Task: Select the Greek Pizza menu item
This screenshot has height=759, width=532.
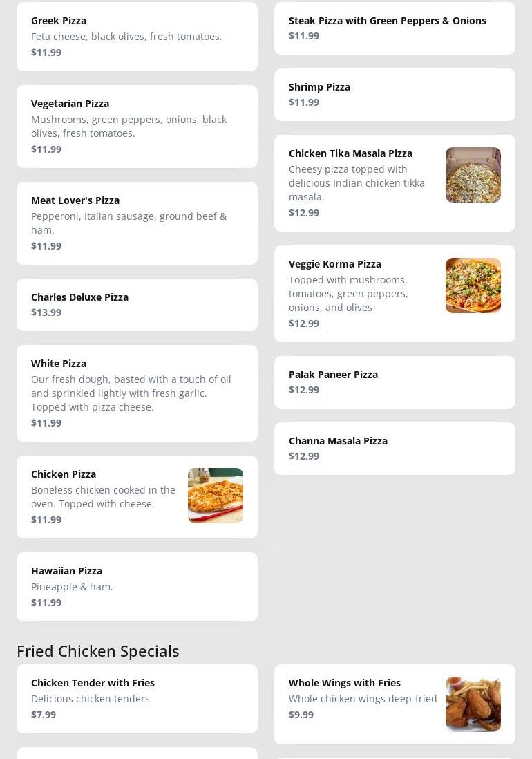Action: pyautogui.click(x=137, y=36)
